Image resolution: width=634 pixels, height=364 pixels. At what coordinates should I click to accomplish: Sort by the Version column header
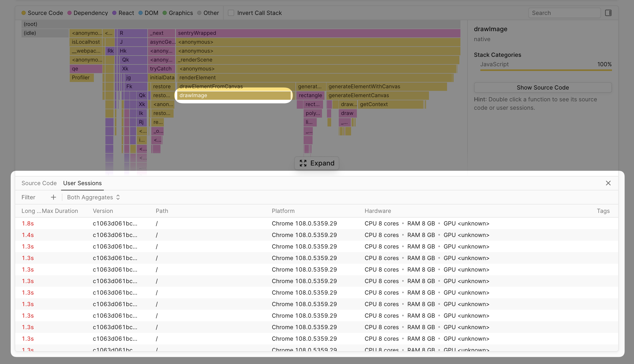(103, 211)
